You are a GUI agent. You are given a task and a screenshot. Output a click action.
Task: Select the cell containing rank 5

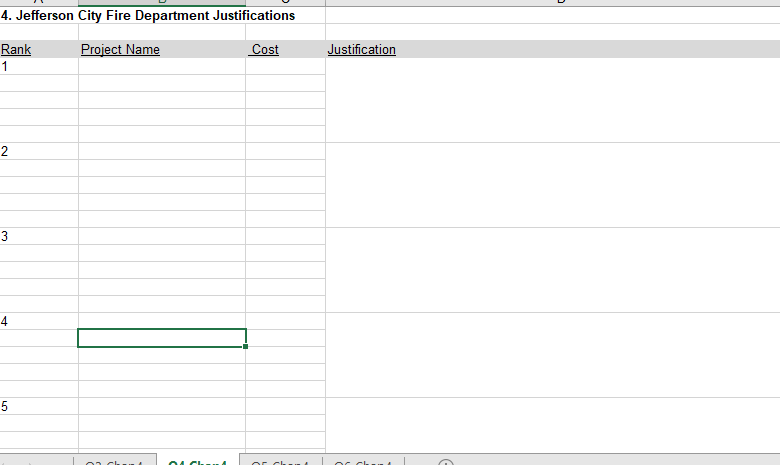[x=39, y=406]
